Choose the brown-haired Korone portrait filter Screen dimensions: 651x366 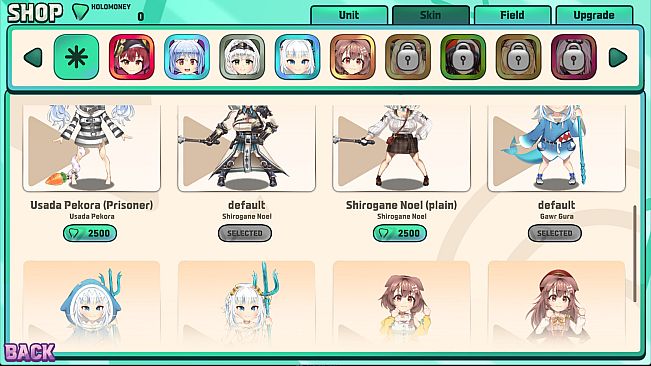coord(352,57)
